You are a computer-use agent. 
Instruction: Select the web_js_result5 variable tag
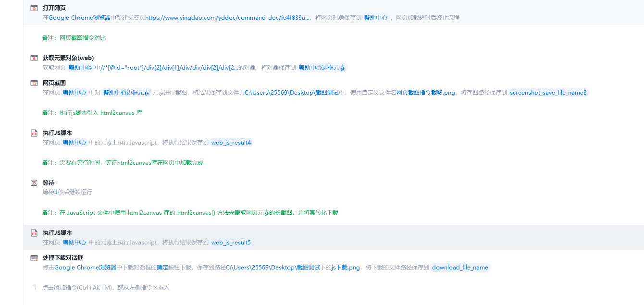(x=231, y=243)
